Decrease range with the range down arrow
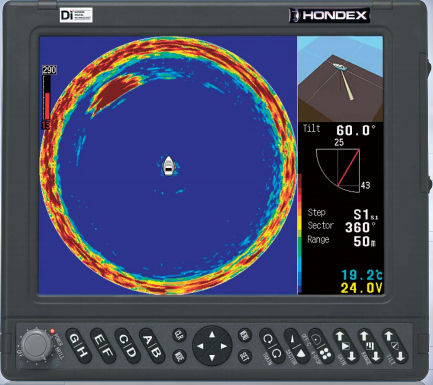The height and width of the screenshot is (385, 433). point(376,356)
